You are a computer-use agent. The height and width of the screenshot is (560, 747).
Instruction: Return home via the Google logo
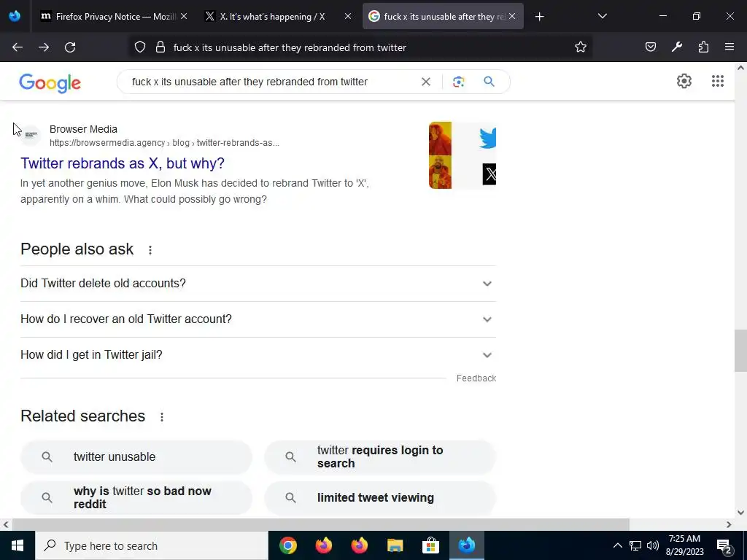50,83
